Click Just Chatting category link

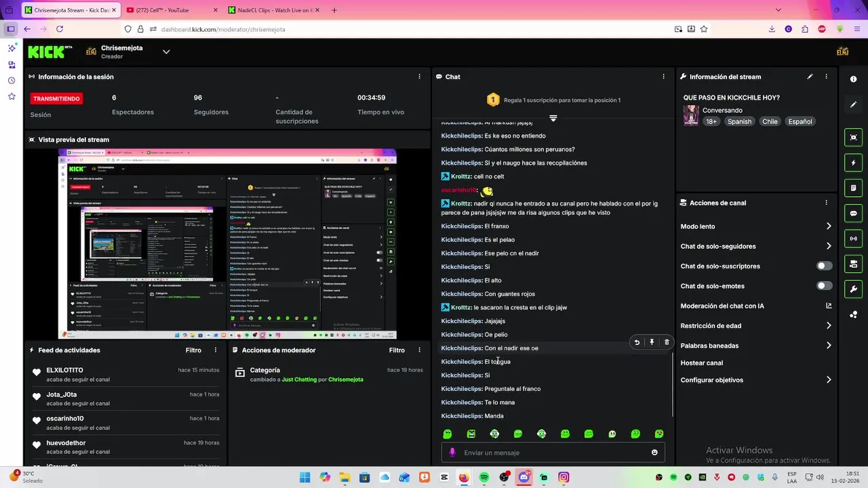point(299,380)
